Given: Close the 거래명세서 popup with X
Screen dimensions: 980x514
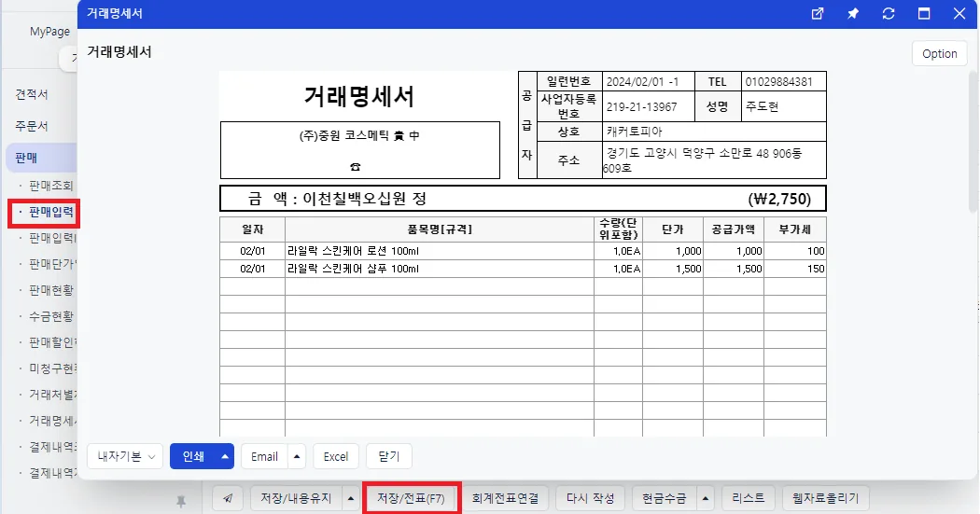Looking at the screenshot, I should coord(959,14).
